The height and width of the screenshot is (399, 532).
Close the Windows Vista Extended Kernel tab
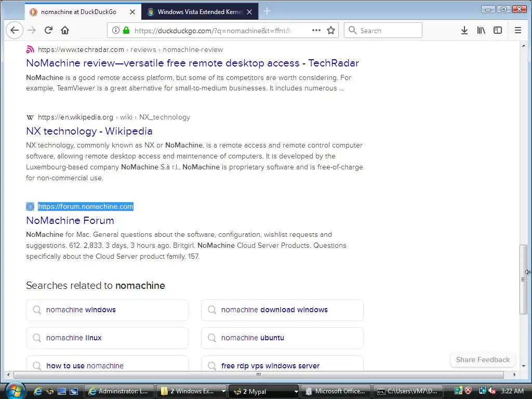[x=249, y=12]
